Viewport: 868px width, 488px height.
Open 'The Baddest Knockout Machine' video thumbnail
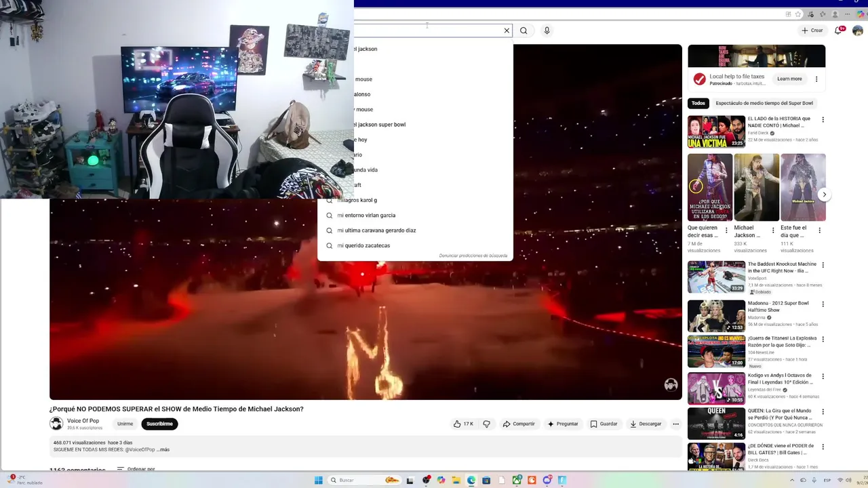pyautogui.click(x=716, y=277)
